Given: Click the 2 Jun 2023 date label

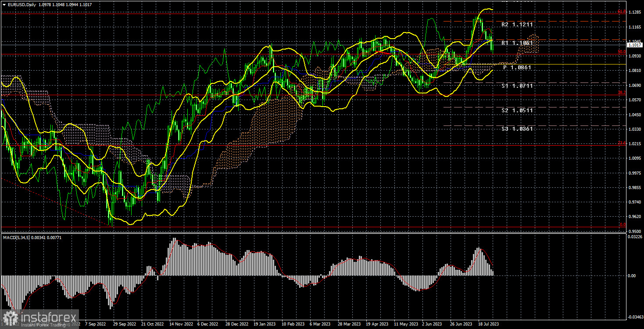Looking at the screenshot, I should coord(432,324).
